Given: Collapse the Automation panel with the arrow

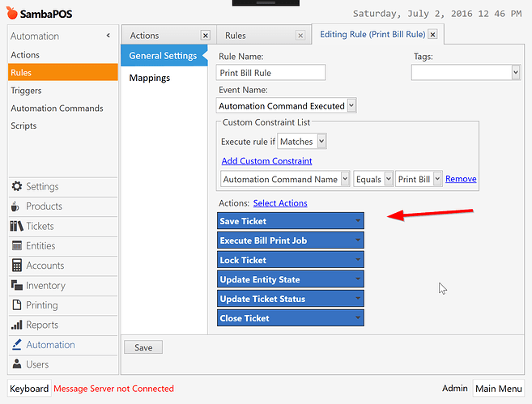Looking at the screenshot, I should pos(109,36).
